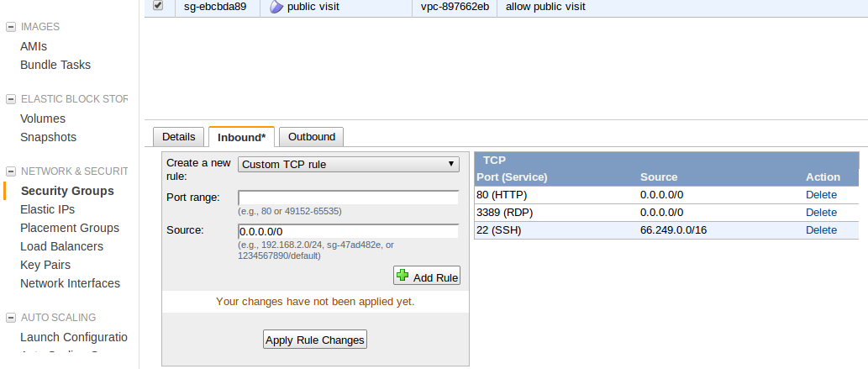Click the Port range input field
Viewport: 868px width, 369px height.
[x=348, y=198]
